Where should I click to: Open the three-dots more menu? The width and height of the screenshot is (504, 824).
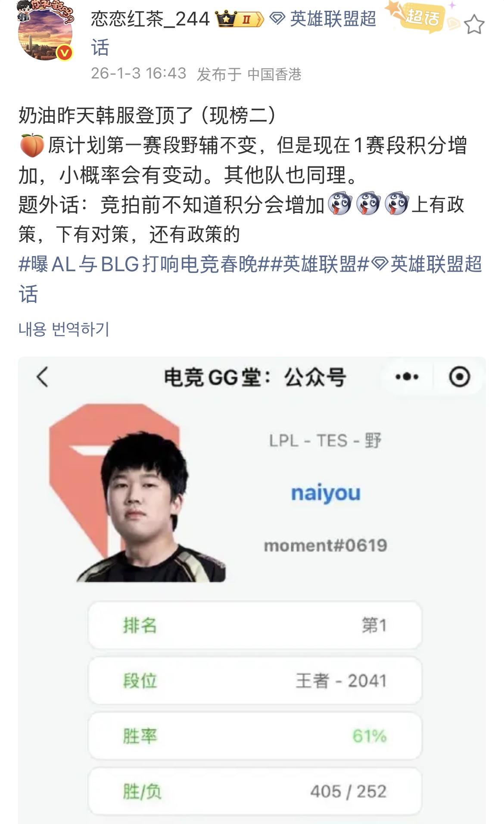[x=407, y=377]
